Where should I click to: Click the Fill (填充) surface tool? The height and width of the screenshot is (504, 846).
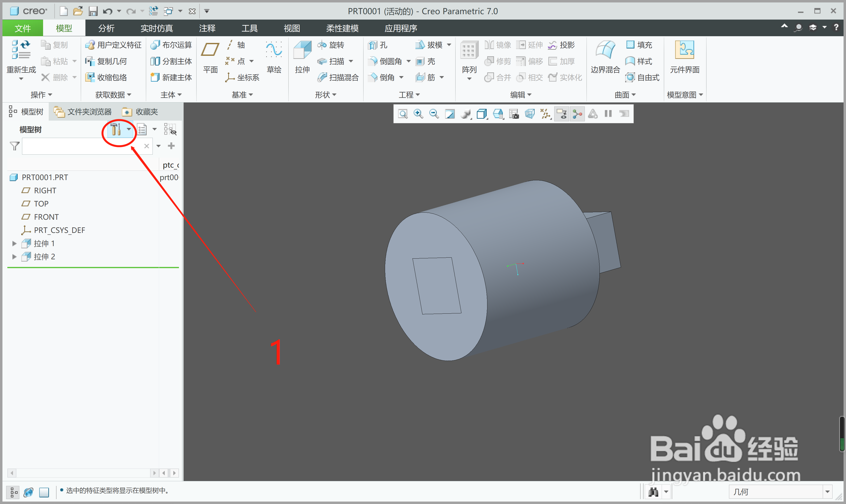[x=639, y=45]
